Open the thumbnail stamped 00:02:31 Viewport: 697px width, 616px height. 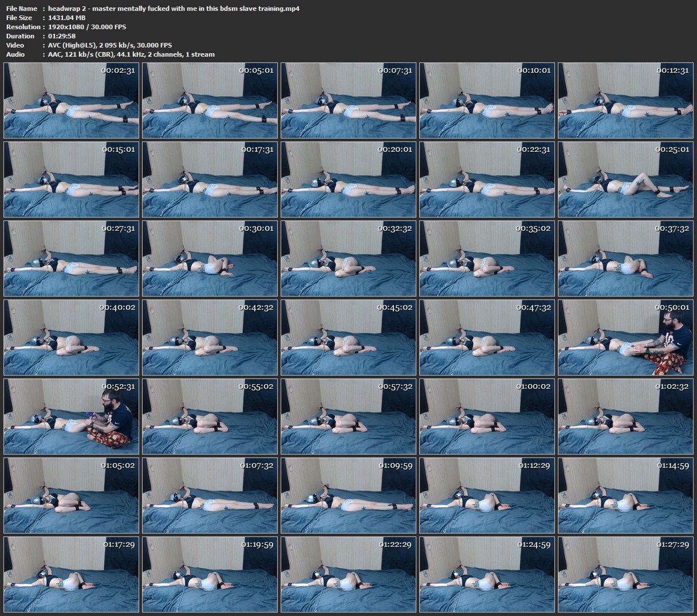point(72,100)
